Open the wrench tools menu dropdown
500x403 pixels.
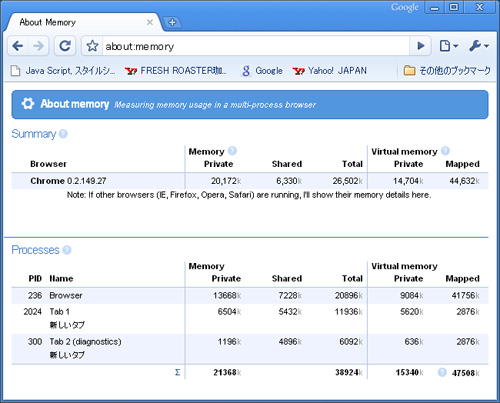pyautogui.click(x=479, y=46)
